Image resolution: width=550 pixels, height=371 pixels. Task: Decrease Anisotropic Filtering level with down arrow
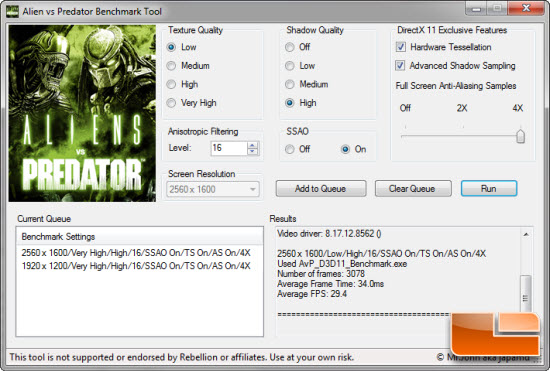(x=252, y=151)
